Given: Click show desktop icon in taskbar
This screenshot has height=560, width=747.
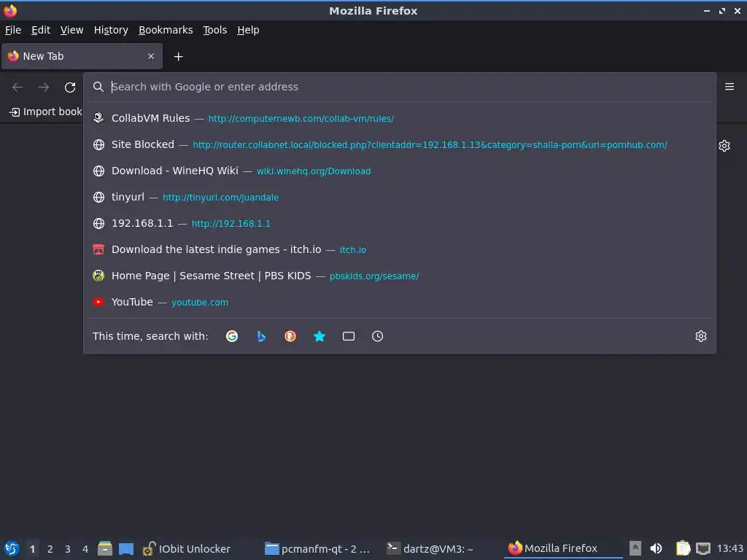Looking at the screenshot, I should coord(126,548).
